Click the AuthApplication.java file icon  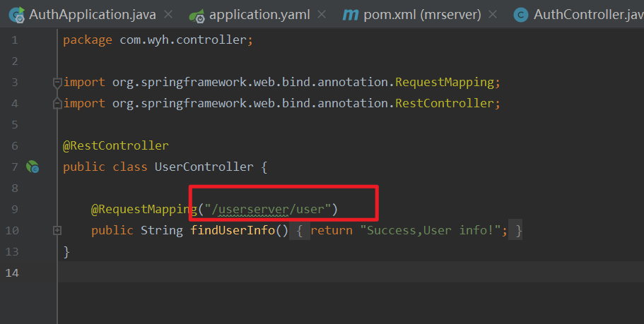tap(17, 15)
